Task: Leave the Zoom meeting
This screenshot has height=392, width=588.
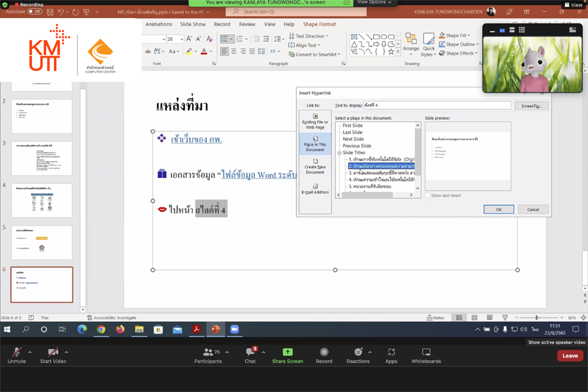Action: pyautogui.click(x=570, y=356)
